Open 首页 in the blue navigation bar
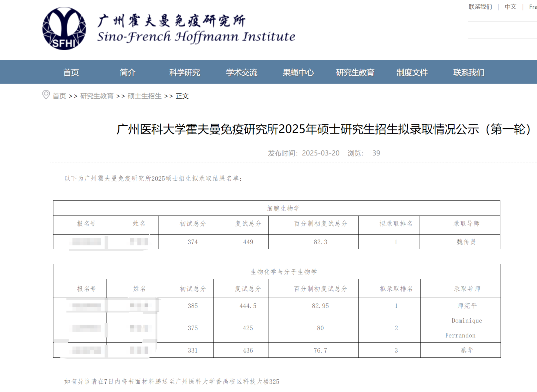The width and height of the screenshot is (537, 392). tap(71, 72)
